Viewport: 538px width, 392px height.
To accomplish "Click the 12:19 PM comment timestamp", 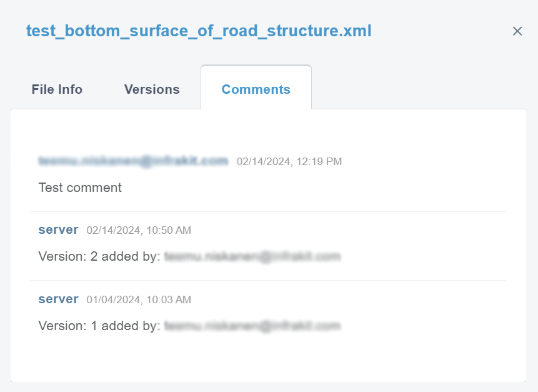I will tap(289, 162).
